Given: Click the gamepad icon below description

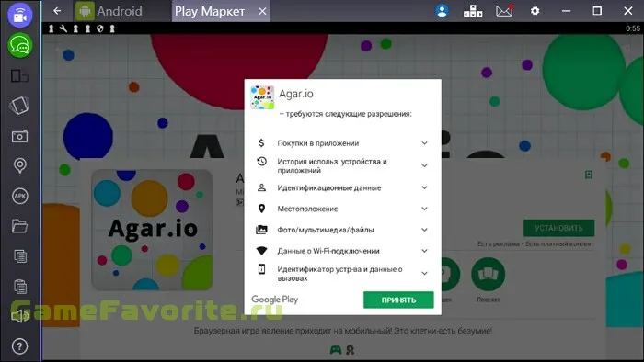Looking at the screenshot, I should tap(336, 350).
